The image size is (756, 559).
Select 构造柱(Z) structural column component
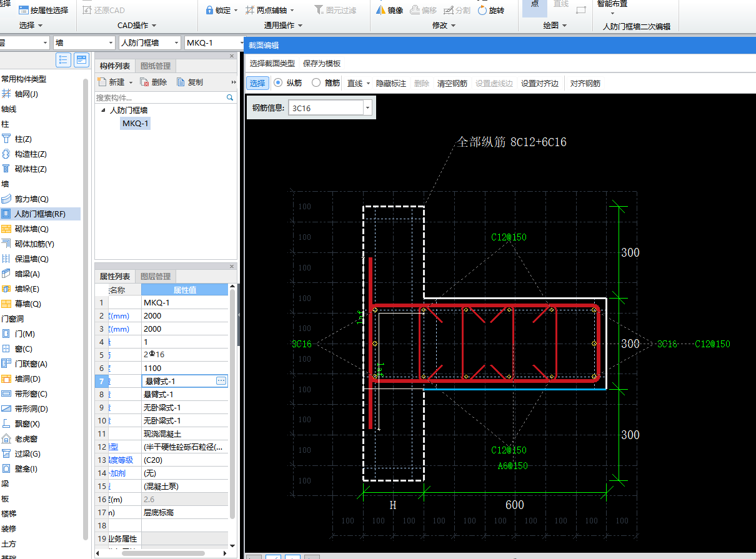click(x=24, y=154)
